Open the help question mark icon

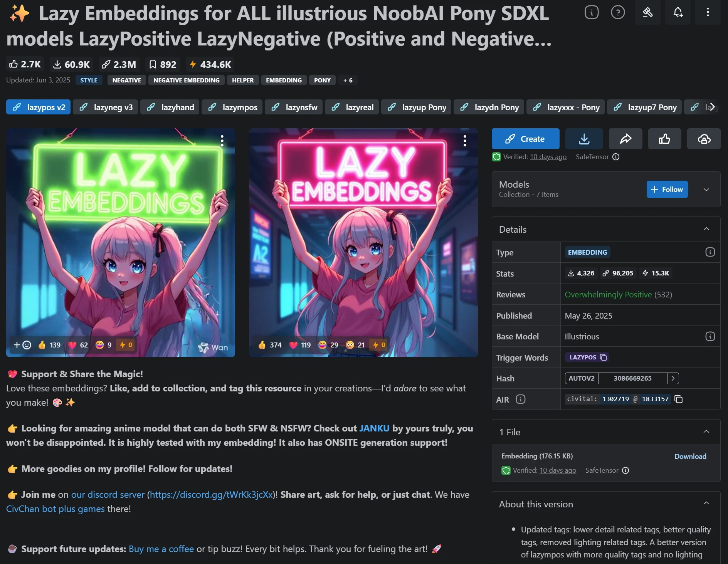pos(618,12)
